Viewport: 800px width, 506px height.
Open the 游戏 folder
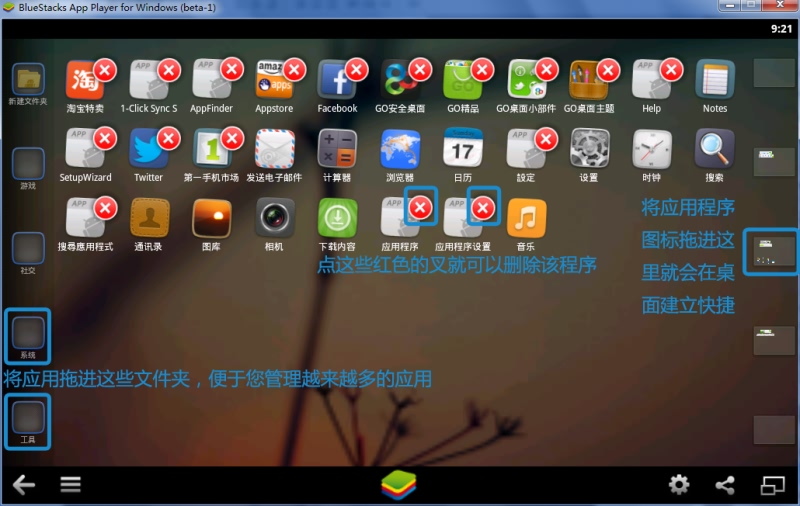tap(28, 163)
